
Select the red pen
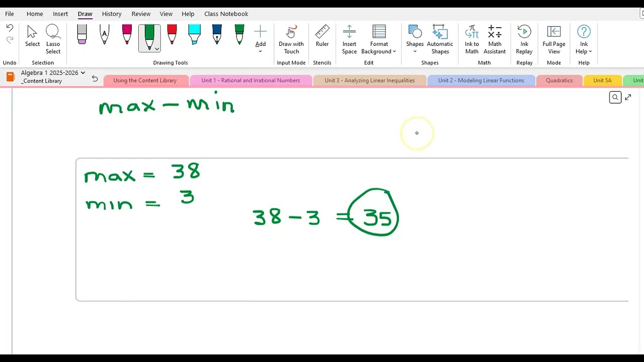pos(172,35)
